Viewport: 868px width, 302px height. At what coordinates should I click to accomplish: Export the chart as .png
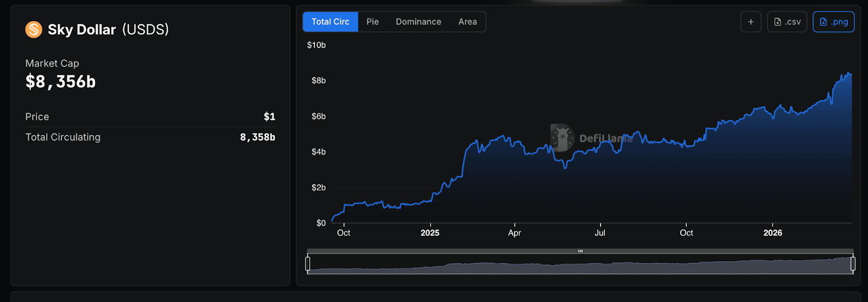833,22
